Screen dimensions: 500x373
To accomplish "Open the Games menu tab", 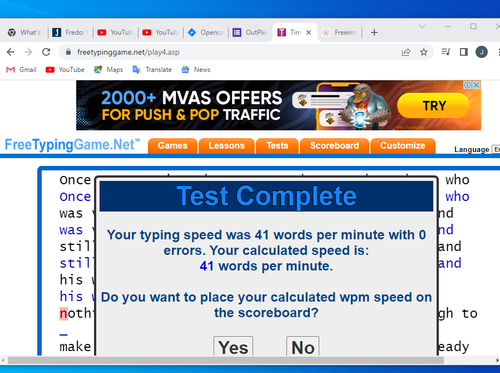I will click(x=172, y=146).
